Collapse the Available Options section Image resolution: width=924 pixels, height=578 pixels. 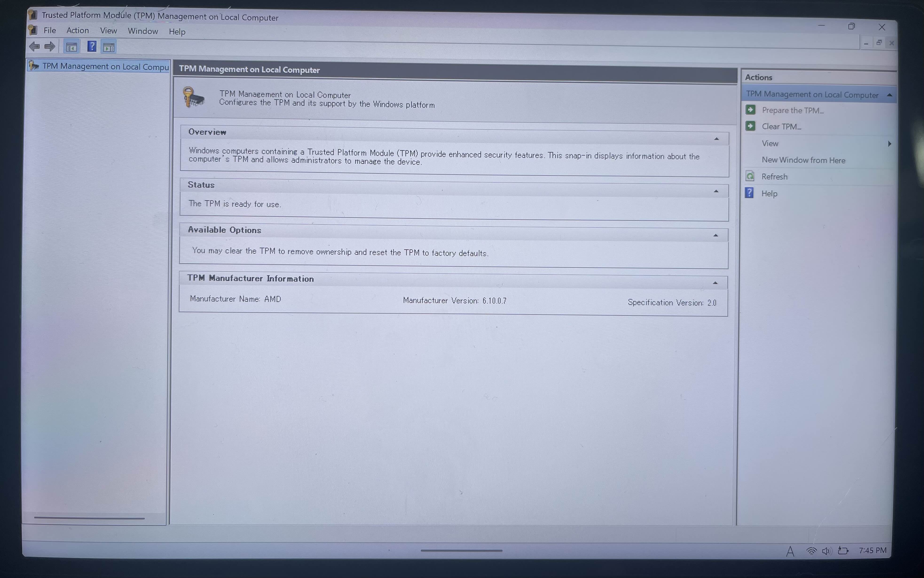click(x=716, y=236)
